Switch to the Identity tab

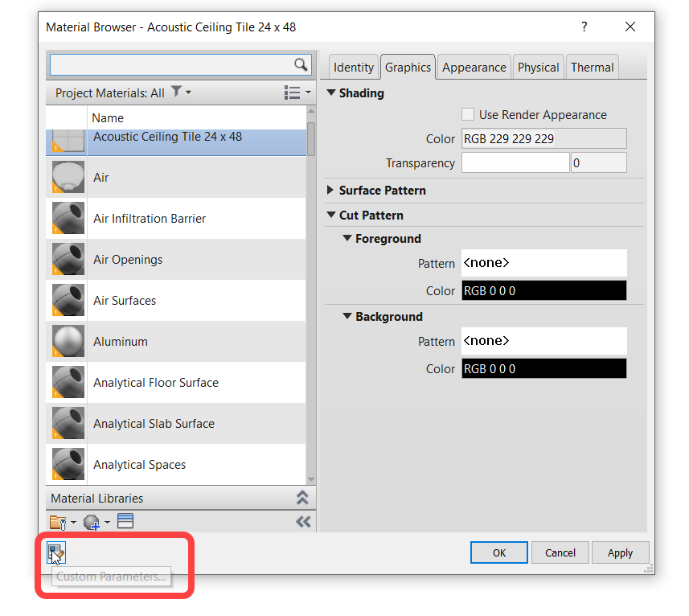pyautogui.click(x=353, y=68)
